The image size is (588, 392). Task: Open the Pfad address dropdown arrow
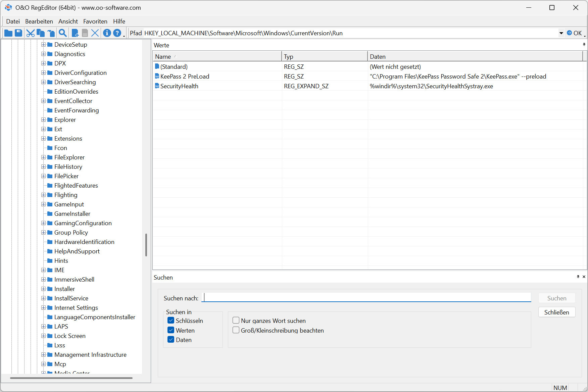point(561,33)
